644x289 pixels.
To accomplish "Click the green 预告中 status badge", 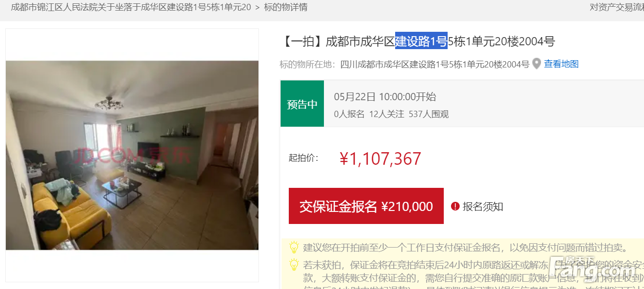I will tap(302, 104).
